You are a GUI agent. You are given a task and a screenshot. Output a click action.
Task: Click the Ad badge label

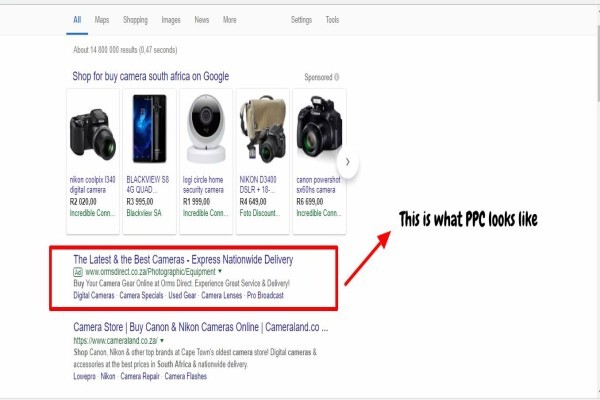[78, 272]
